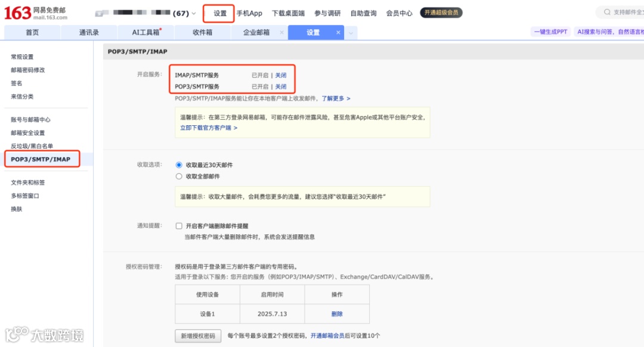
Task: Switch to the 企业邮箱 tab
Action: pos(256,32)
